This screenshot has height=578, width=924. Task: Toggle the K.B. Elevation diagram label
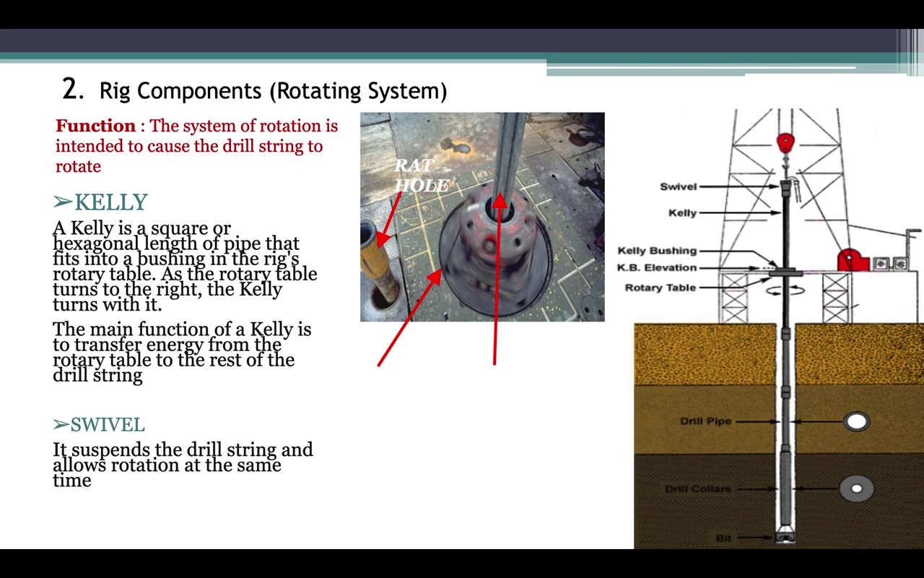(x=658, y=267)
